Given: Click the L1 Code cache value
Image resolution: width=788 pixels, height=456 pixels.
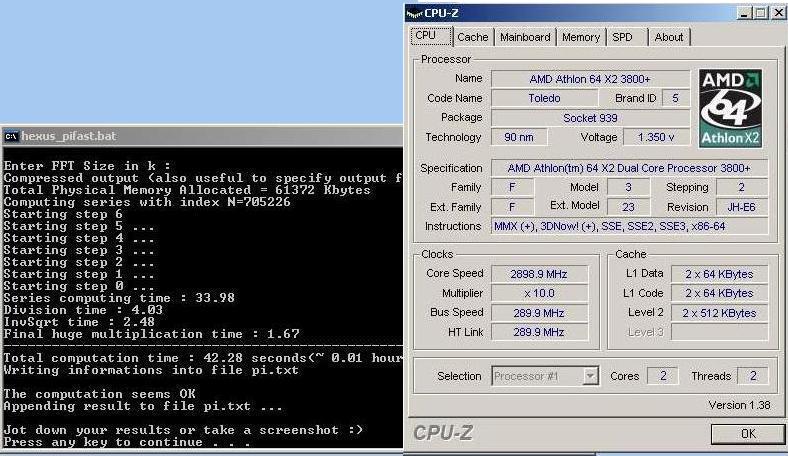Looking at the screenshot, I should [719, 293].
